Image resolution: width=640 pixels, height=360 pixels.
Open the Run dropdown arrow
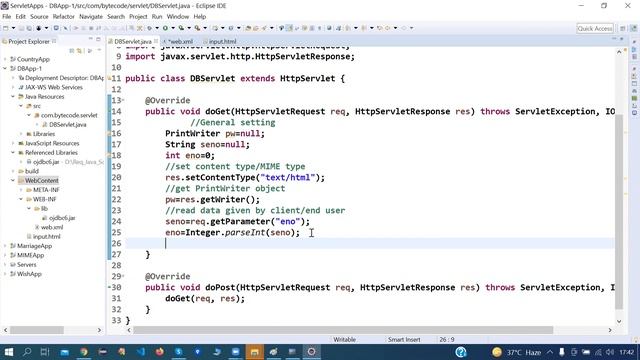click(173, 28)
